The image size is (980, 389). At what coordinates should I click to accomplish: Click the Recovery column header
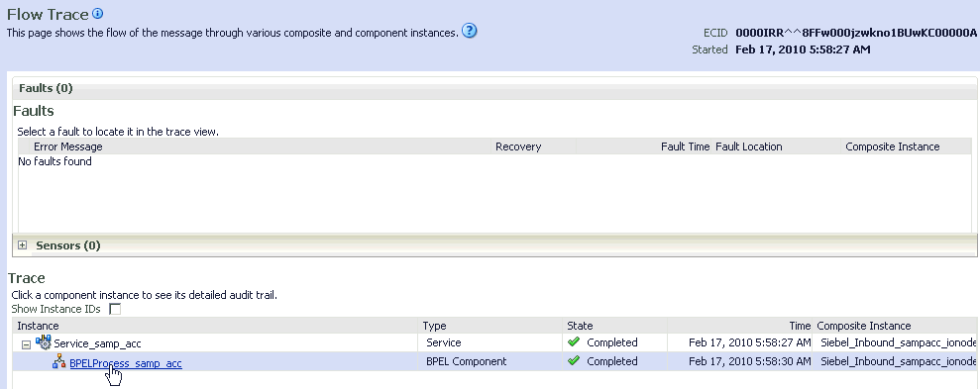(518, 146)
